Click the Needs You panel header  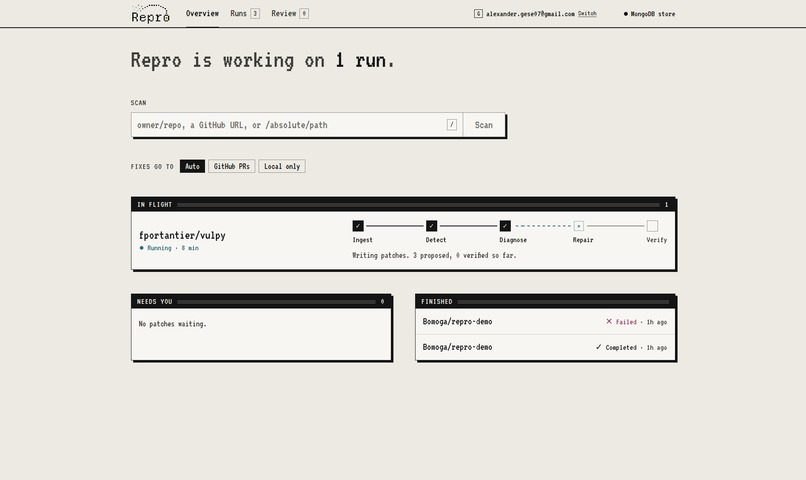coord(261,302)
